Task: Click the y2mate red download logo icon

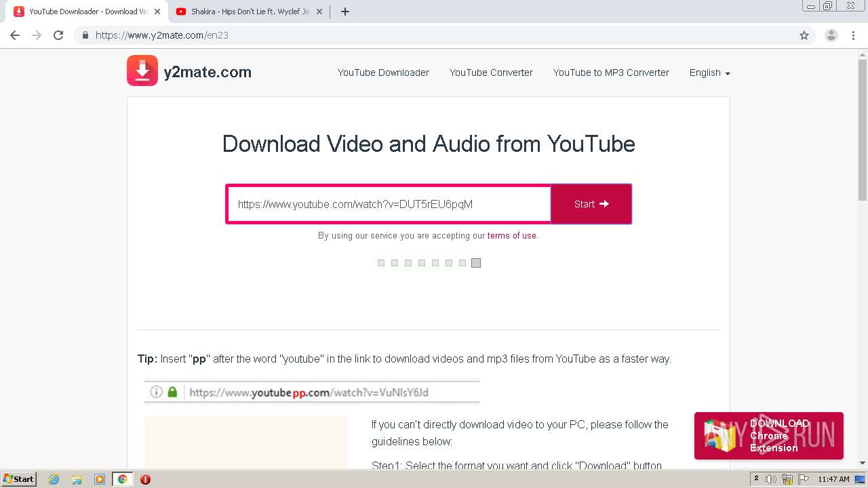Action: tap(142, 70)
